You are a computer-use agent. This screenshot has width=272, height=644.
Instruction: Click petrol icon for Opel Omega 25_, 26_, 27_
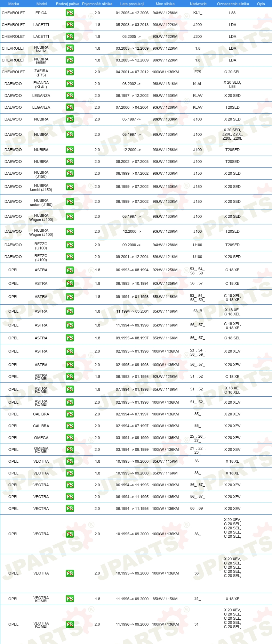pos(70,438)
